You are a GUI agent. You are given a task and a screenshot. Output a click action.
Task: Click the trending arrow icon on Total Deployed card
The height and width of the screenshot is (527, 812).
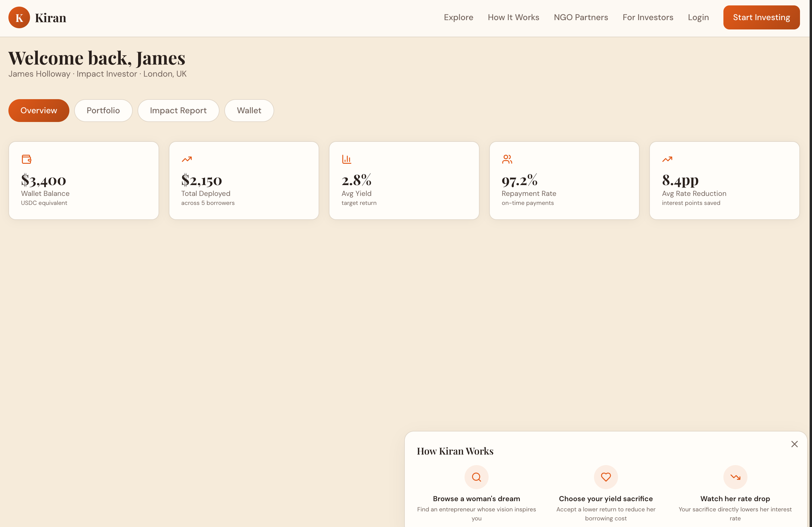point(186,159)
